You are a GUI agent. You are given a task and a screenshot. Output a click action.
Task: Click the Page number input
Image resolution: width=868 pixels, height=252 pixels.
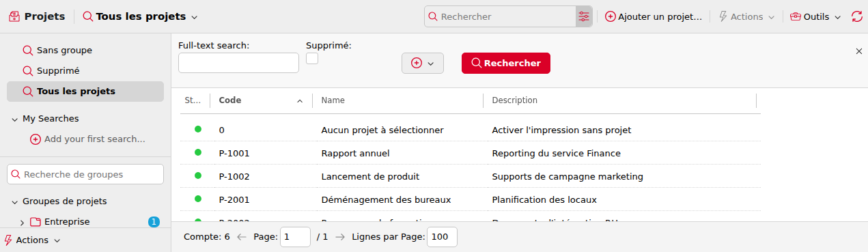click(x=295, y=237)
